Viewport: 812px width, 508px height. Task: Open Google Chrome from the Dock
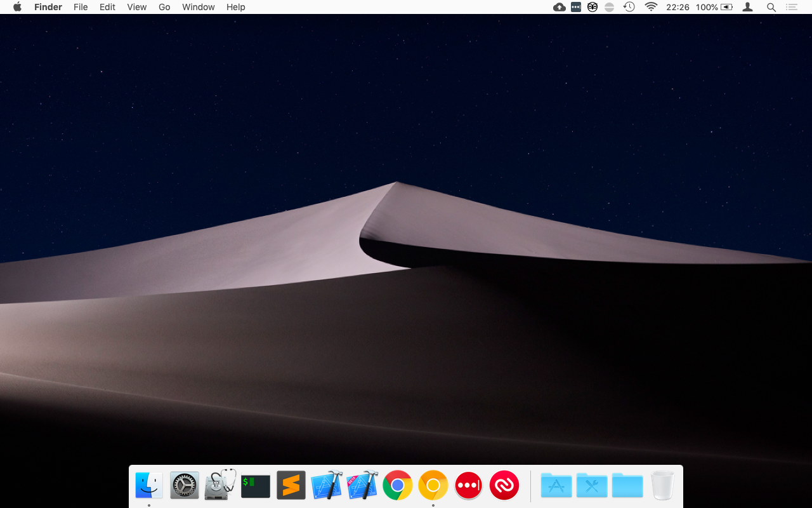pos(398,486)
